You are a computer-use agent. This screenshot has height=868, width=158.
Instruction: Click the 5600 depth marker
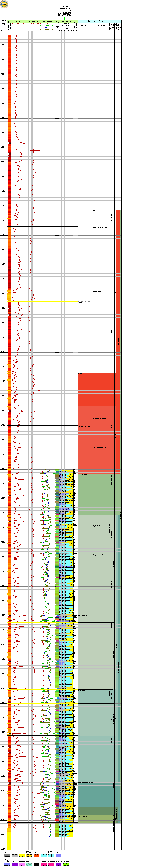coord(3,849)
